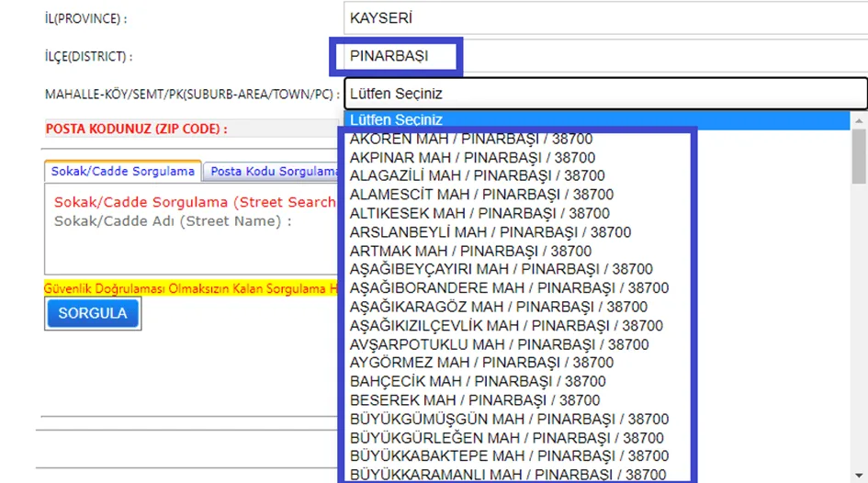This screenshot has height=483, width=868.
Task: Open the Posta Kodu Sorgulama tab
Action: click(271, 172)
